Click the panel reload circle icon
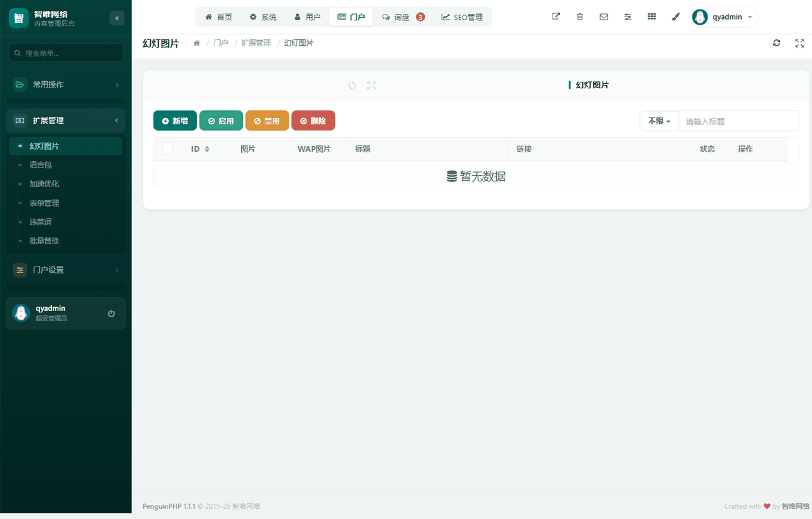 pyautogui.click(x=352, y=86)
